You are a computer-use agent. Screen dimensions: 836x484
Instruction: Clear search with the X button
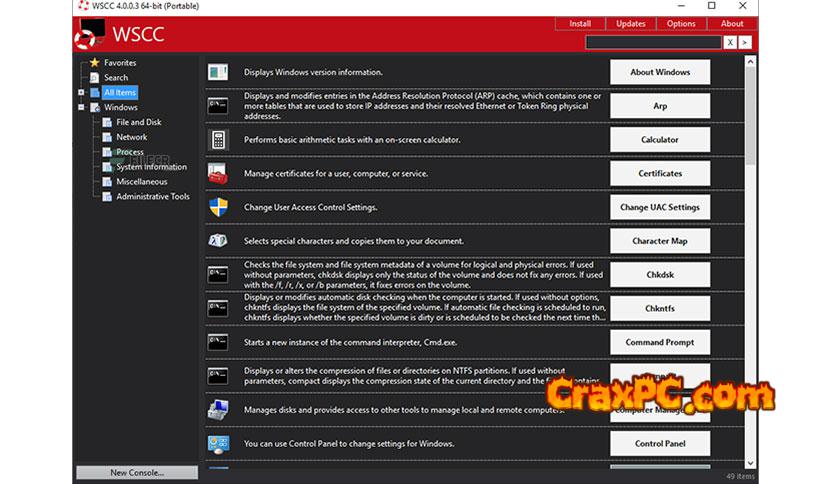coord(730,42)
